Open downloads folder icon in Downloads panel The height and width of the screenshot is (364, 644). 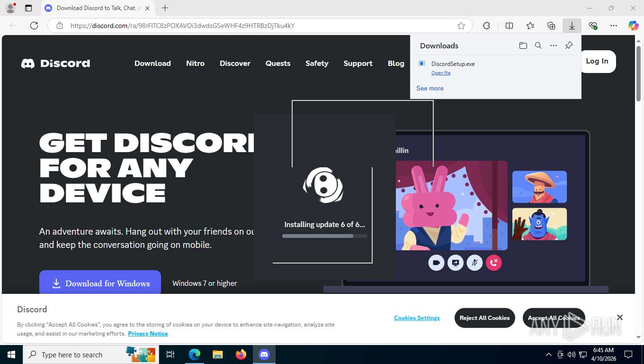pyautogui.click(x=523, y=45)
